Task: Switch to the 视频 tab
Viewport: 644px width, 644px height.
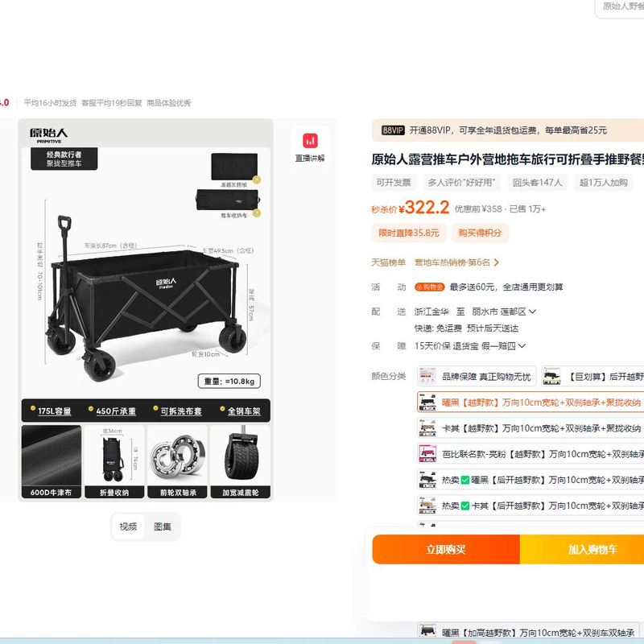Action: coord(128,526)
